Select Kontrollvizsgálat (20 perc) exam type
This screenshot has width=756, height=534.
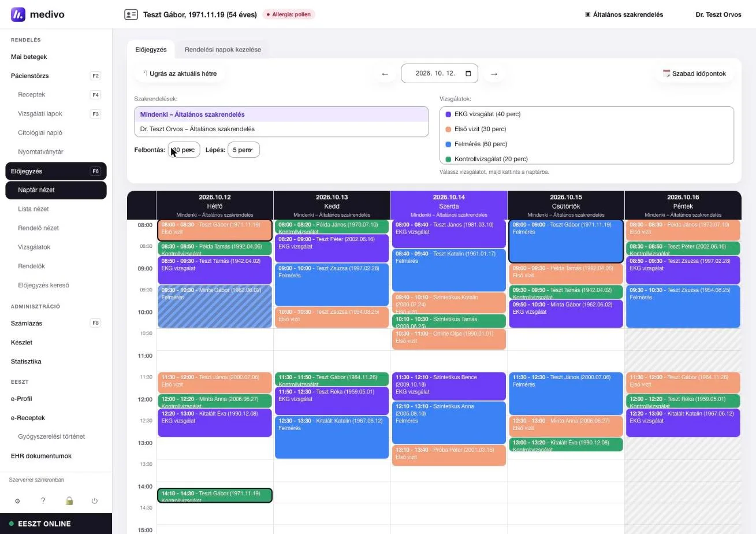586,159
